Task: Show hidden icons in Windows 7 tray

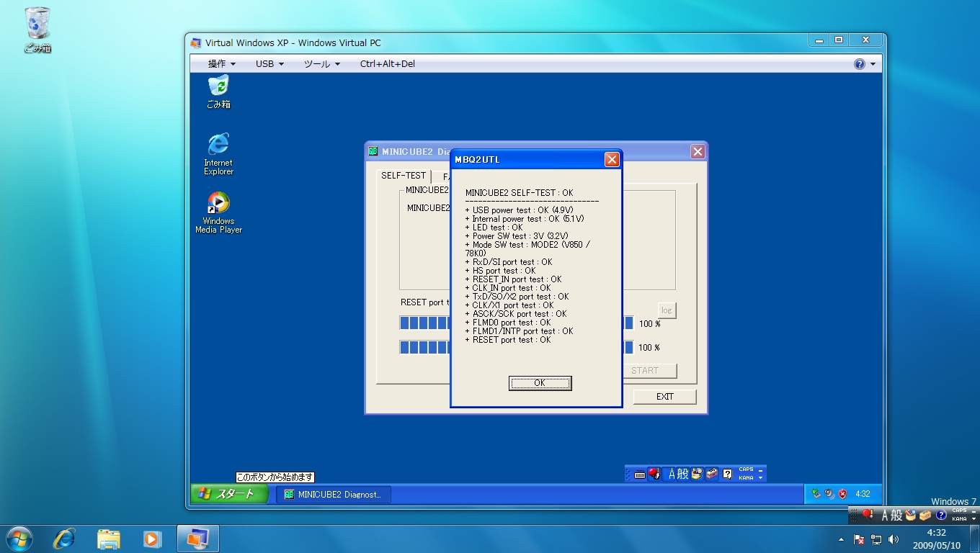Action: (841, 539)
